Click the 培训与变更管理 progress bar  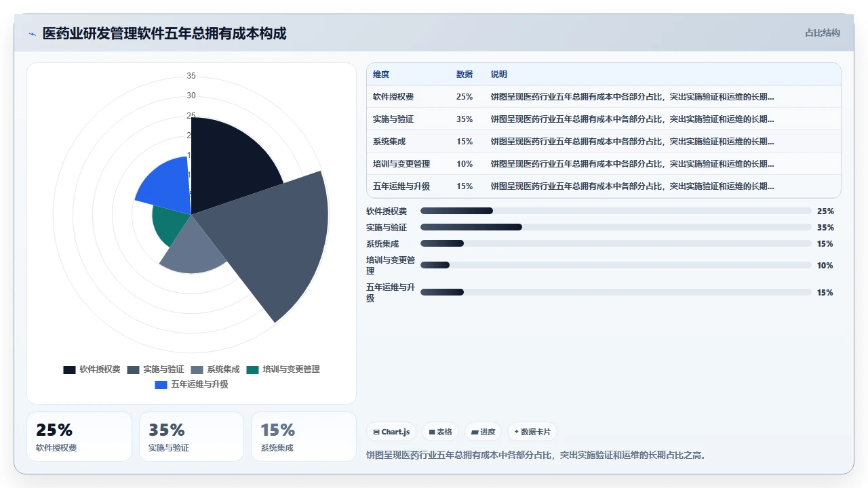(616, 266)
